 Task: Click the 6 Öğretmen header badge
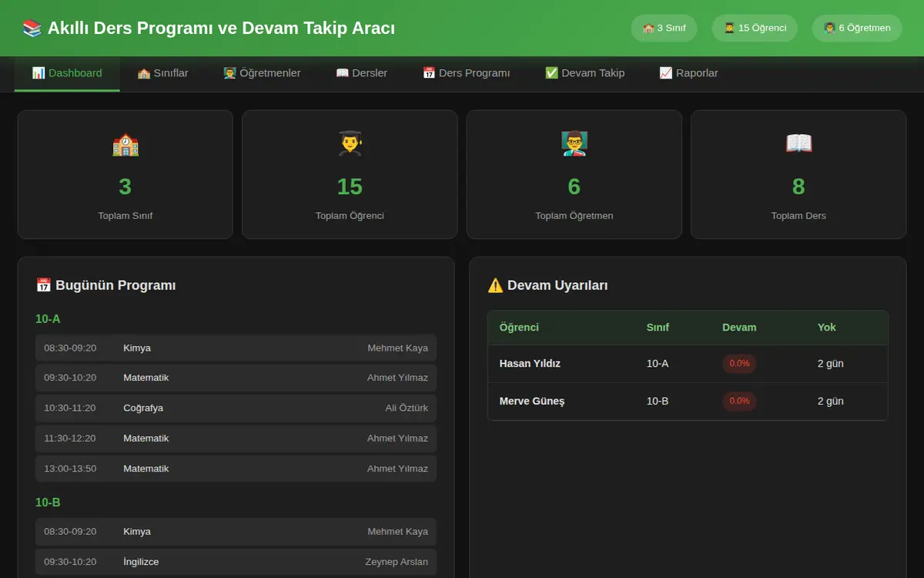857,29
